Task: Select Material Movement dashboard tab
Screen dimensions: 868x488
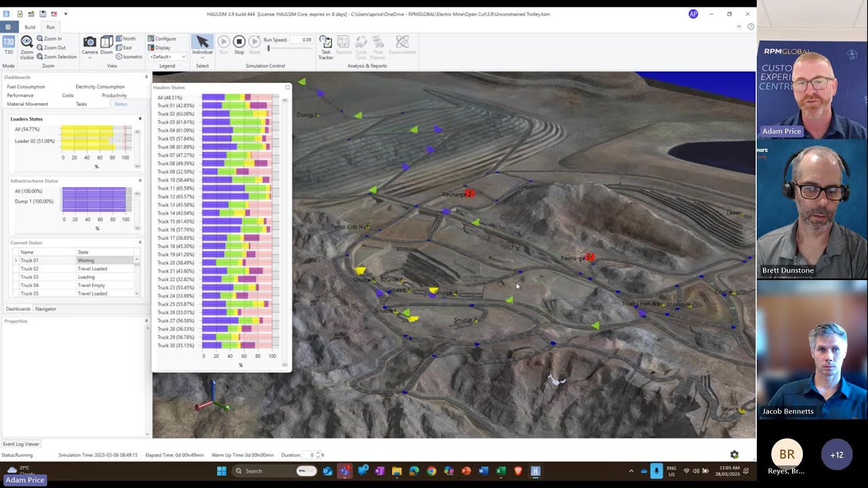Action: (27, 104)
